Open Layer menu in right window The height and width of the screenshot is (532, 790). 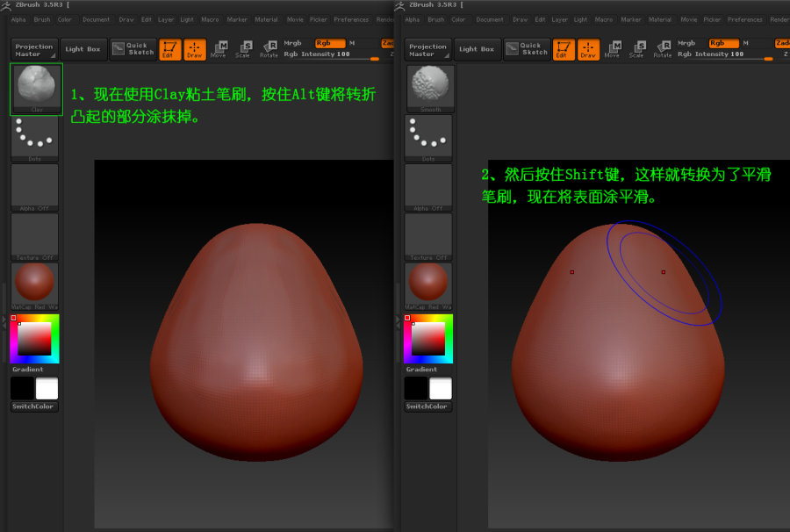pyautogui.click(x=559, y=19)
